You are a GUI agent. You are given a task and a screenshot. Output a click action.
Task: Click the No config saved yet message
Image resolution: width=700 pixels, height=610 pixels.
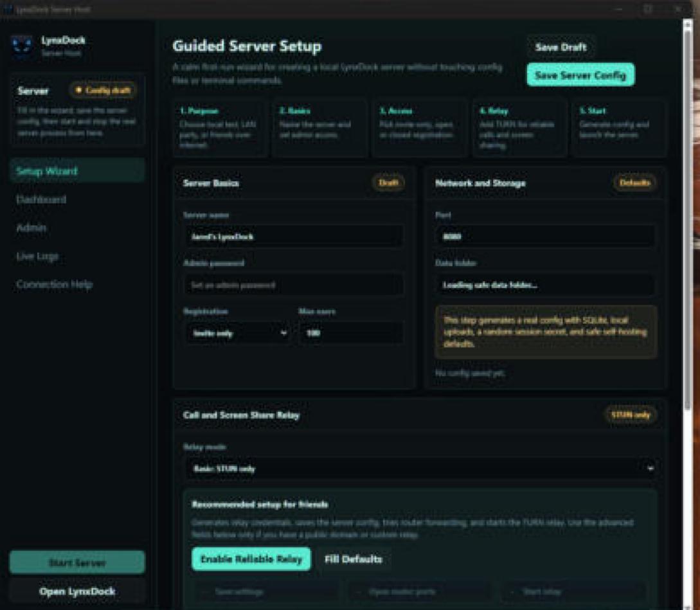click(470, 373)
